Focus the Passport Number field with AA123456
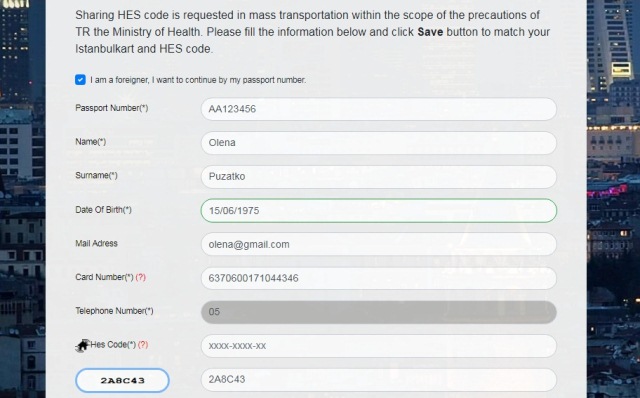 tap(379, 109)
